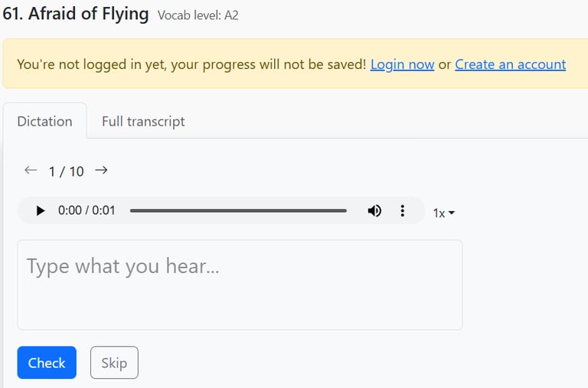Image resolution: width=588 pixels, height=388 pixels.
Task: Click the '61. Afraid of Flying' heading
Action: [x=76, y=14]
